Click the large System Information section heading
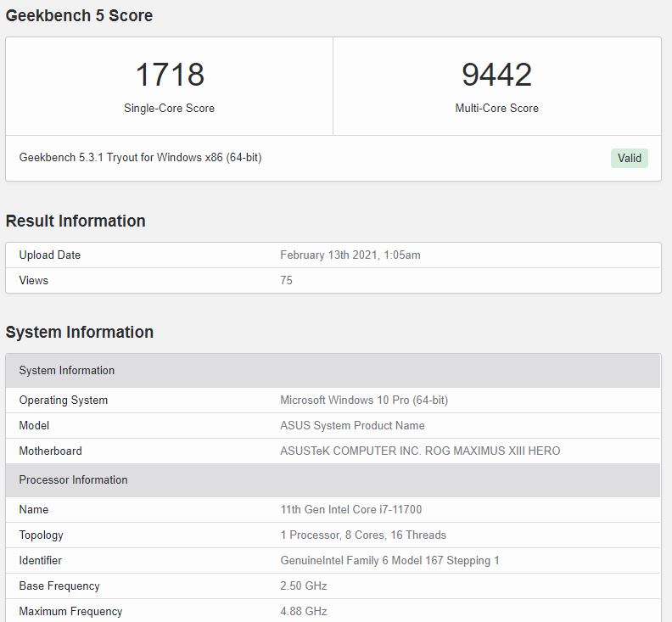 click(79, 332)
